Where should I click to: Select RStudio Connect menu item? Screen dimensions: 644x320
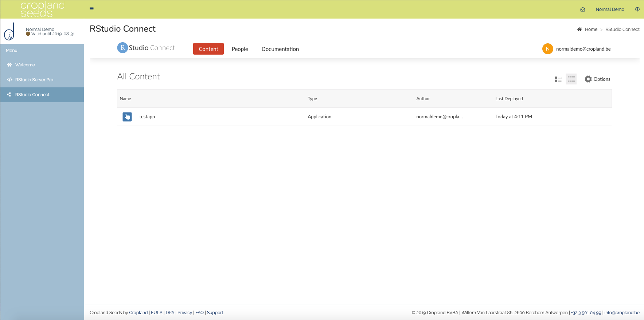pyautogui.click(x=42, y=95)
